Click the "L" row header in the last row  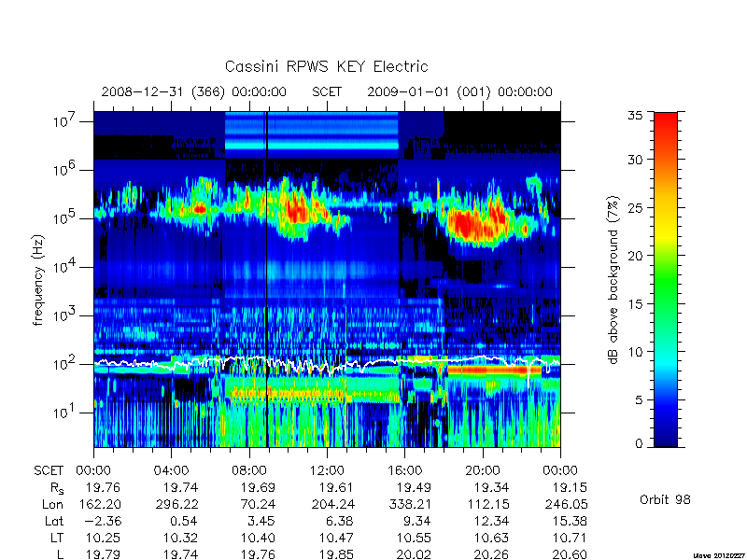click(x=60, y=554)
